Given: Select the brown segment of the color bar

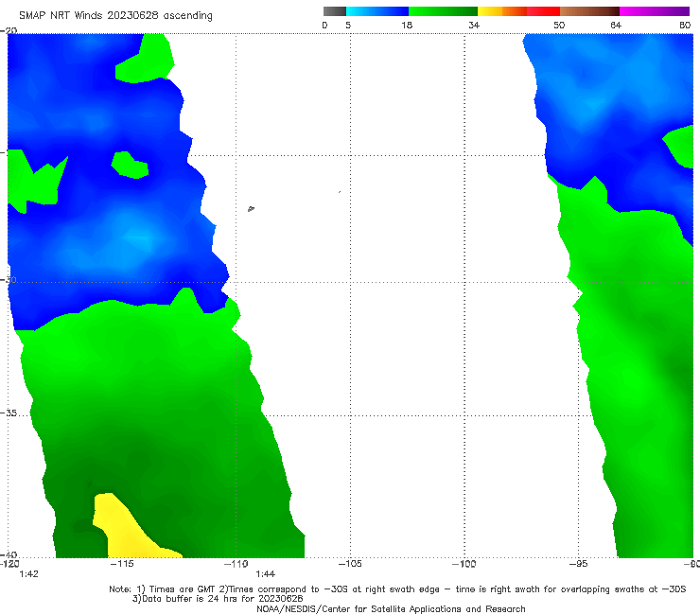Looking at the screenshot, I should pos(589,11).
